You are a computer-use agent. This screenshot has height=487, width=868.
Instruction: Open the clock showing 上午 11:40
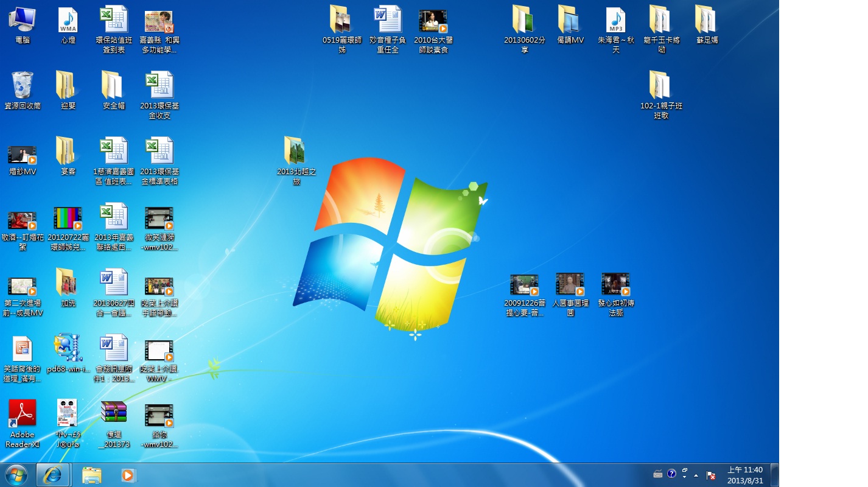[745, 475]
